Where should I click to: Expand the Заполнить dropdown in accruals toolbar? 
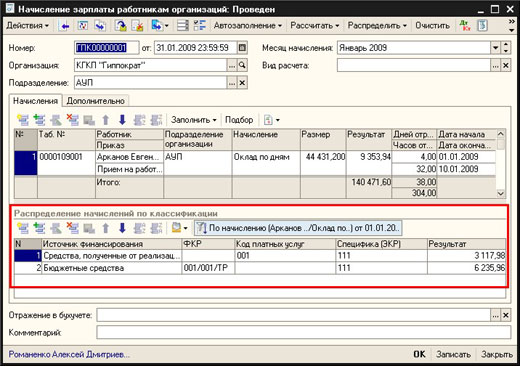tap(194, 120)
